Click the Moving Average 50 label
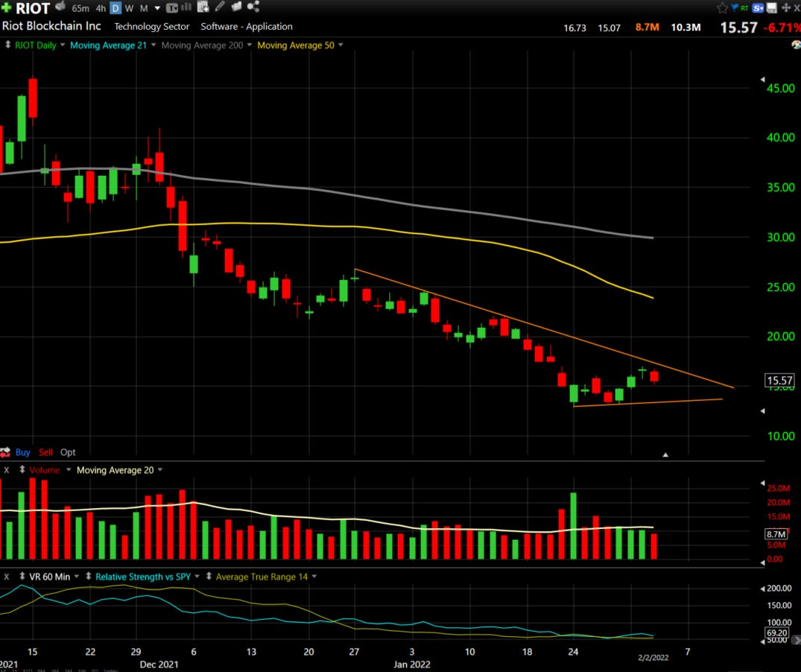Image resolution: width=801 pixels, height=672 pixels. tap(296, 45)
